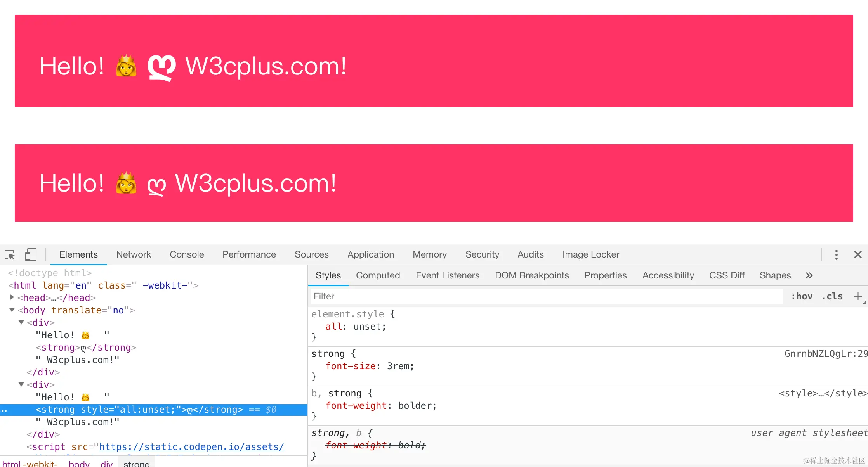Toggle the .cls class editor

pos(832,296)
